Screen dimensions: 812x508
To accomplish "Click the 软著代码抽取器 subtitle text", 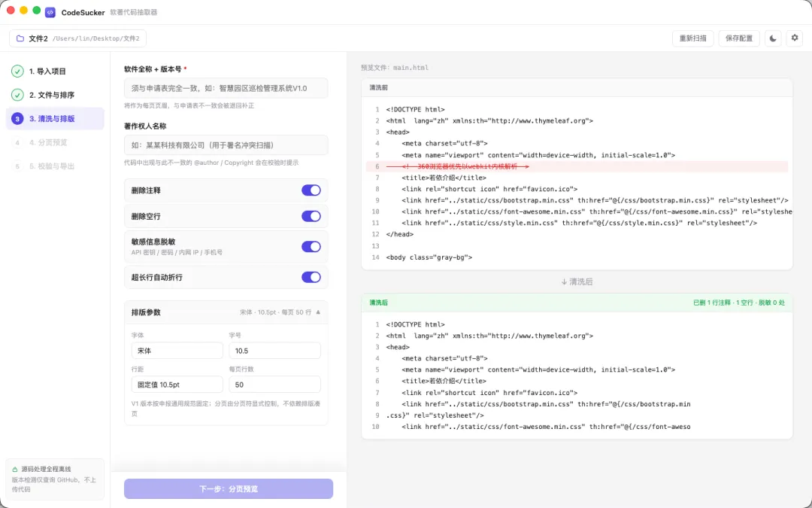I will [x=134, y=13].
